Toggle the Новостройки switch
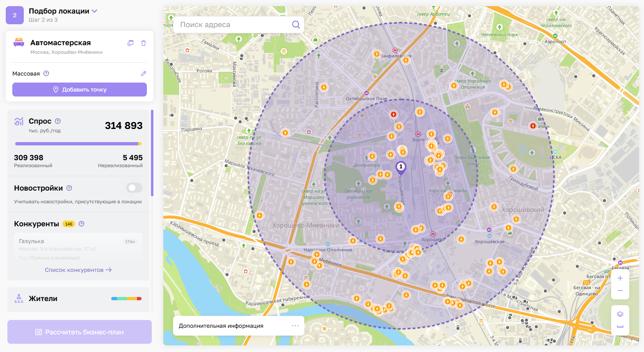Screen dimensions: 644x352 135,188
